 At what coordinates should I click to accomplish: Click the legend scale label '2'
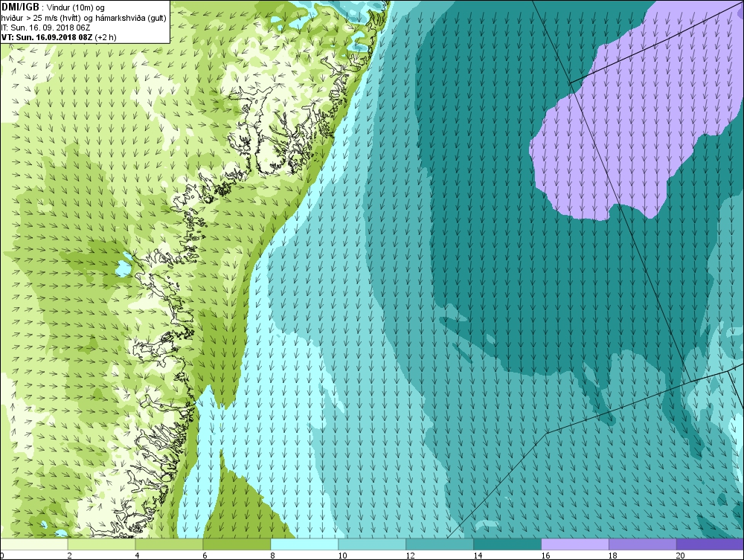(70, 556)
